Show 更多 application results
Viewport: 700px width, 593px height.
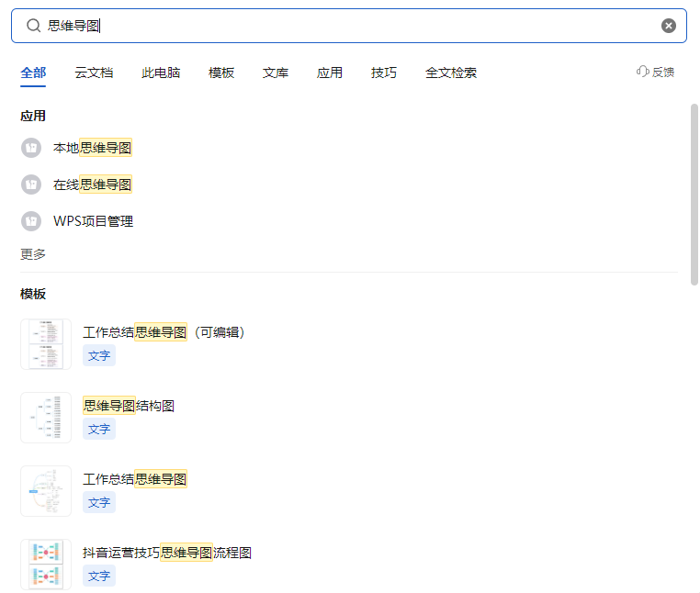pos(33,254)
